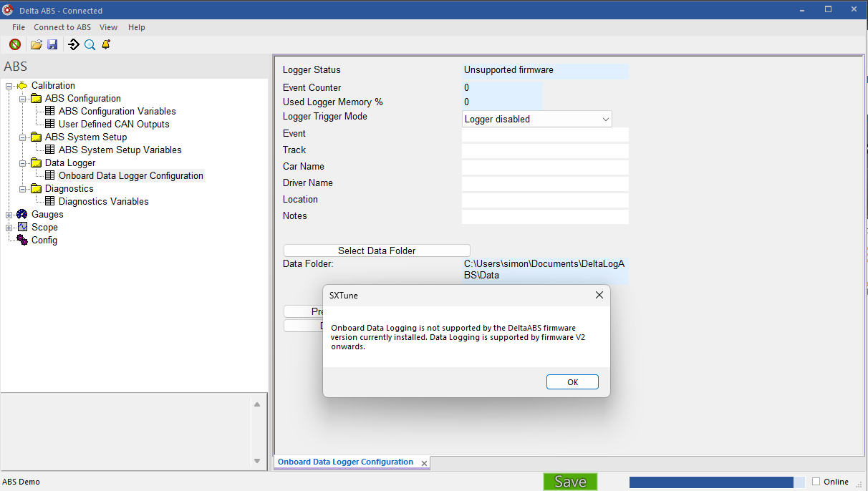Click the "Unsupported firmware" status value

pyautogui.click(x=508, y=70)
